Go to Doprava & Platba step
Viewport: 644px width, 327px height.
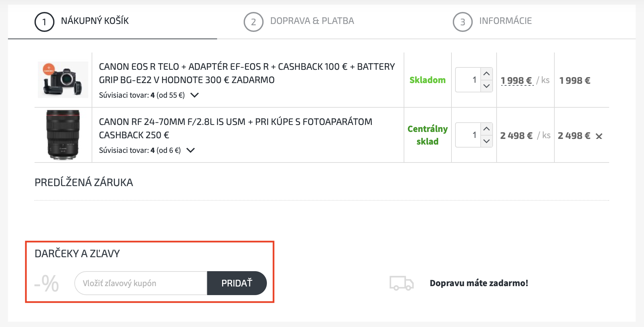[312, 21]
